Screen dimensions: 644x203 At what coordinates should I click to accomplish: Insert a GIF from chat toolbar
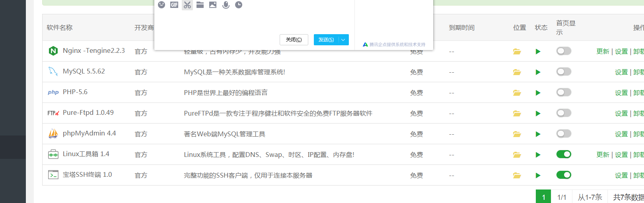[174, 5]
